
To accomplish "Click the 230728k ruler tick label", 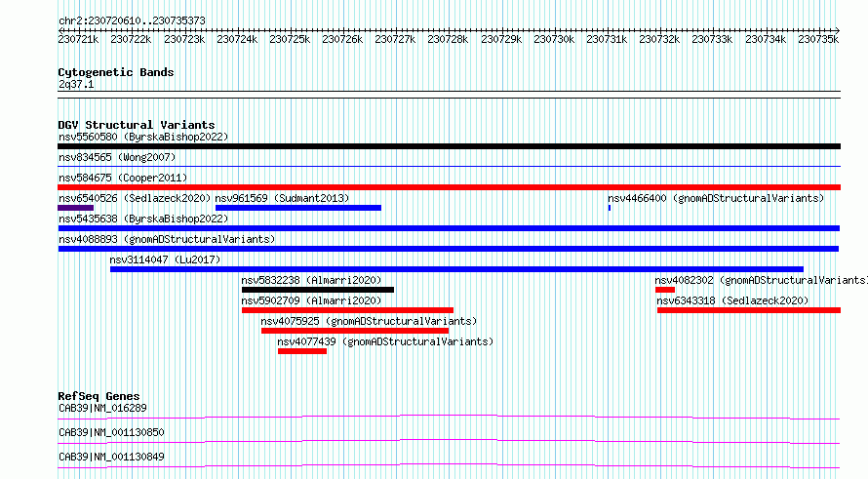I will [x=448, y=39].
